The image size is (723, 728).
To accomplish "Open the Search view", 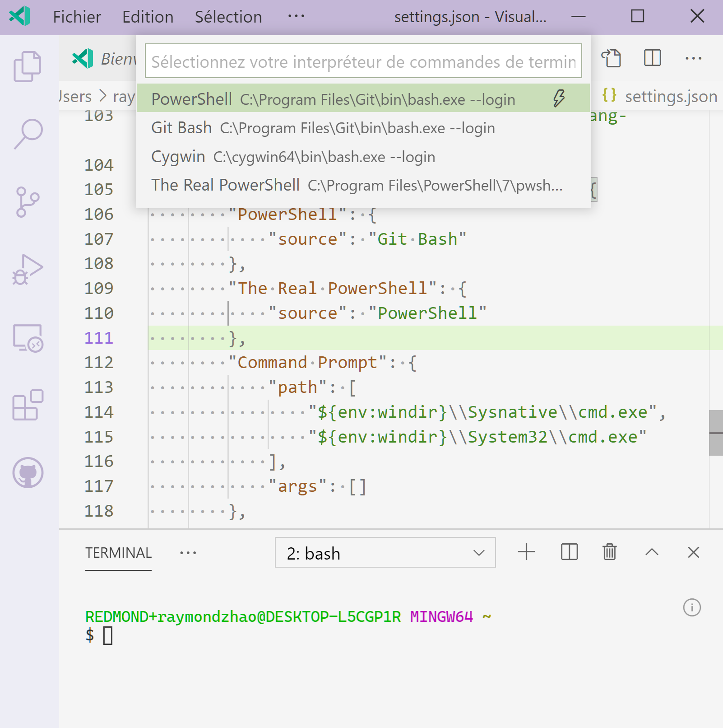I will 28,134.
